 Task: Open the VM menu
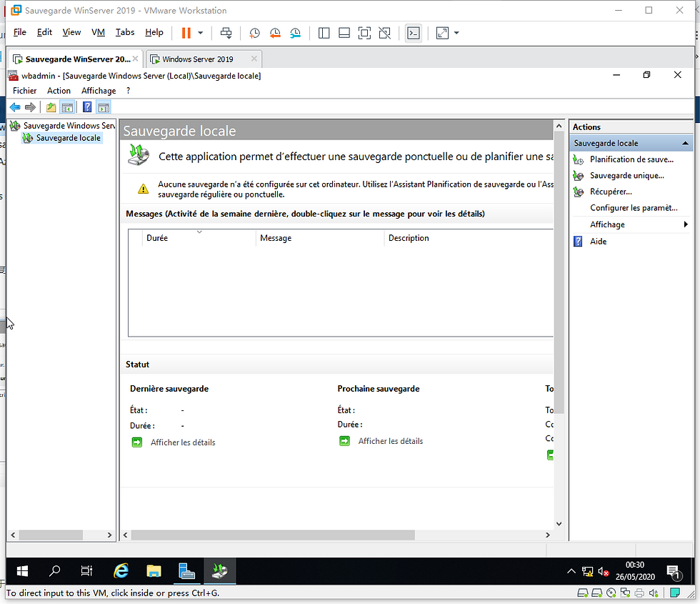point(98,32)
